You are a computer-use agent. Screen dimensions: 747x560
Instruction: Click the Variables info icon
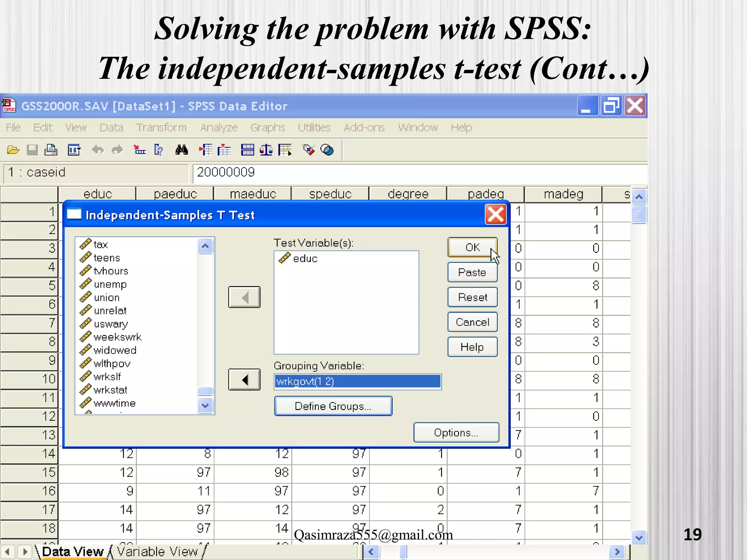(x=159, y=150)
